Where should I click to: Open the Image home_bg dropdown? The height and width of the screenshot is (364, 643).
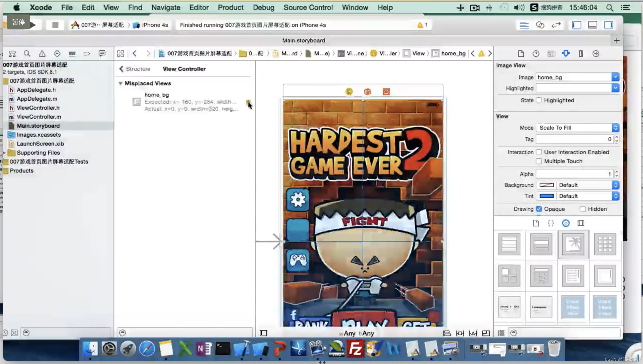click(615, 77)
